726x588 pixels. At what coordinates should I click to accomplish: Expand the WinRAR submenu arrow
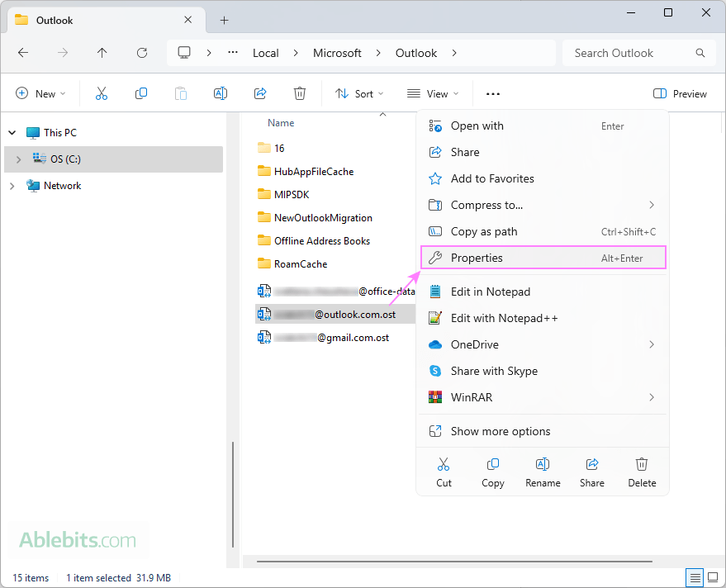click(x=652, y=397)
